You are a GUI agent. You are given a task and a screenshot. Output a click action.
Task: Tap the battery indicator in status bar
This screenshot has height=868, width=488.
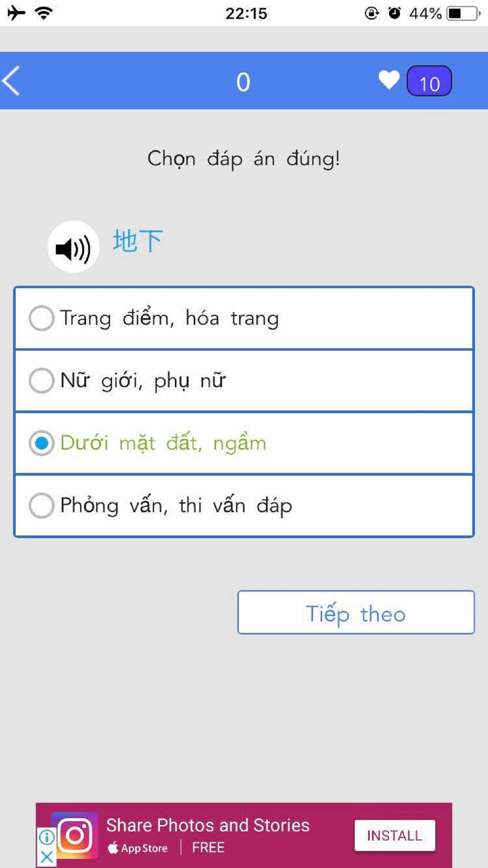pos(463,13)
